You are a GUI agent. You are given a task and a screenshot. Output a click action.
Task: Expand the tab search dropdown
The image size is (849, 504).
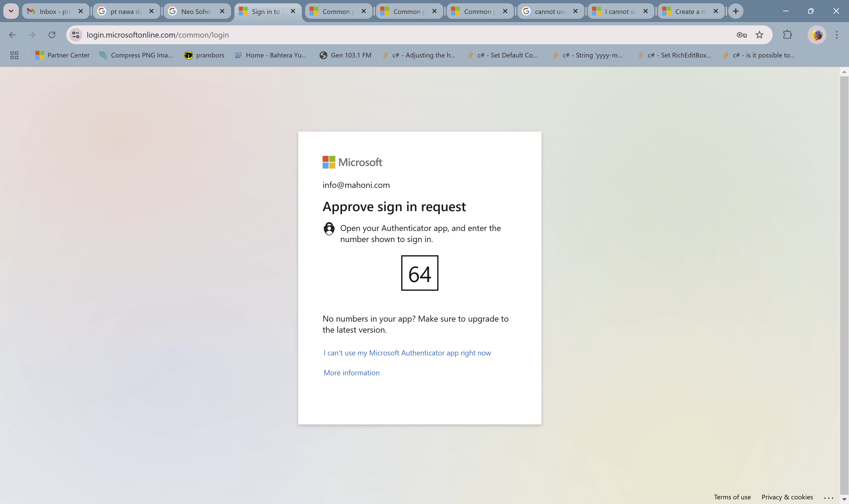[x=11, y=11]
